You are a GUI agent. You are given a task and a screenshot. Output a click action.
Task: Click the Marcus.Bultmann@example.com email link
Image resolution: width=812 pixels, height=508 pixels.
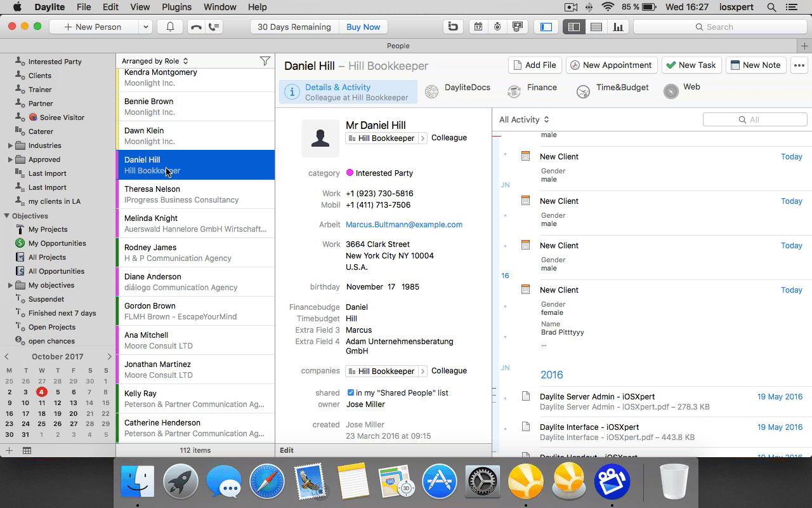[x=404, y=224]
